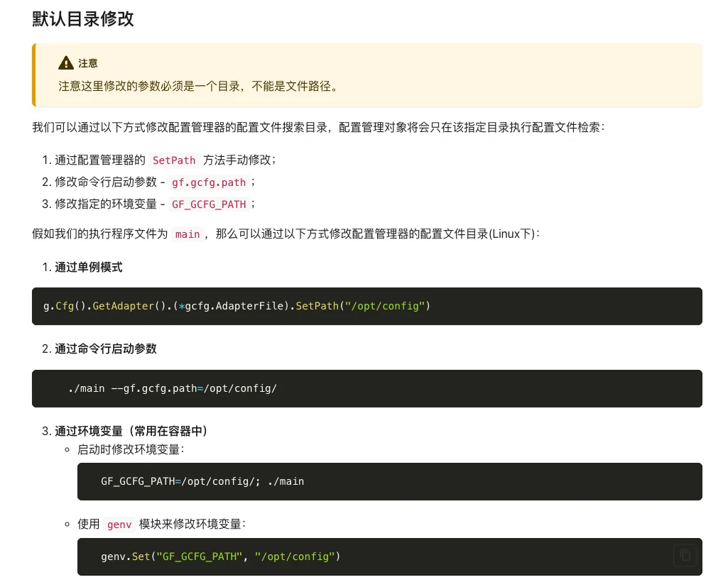Screen dimensions: 728x587
Task: Click the ./main --gf.gcfg.path code block
Action: click(x=366, y=388)
